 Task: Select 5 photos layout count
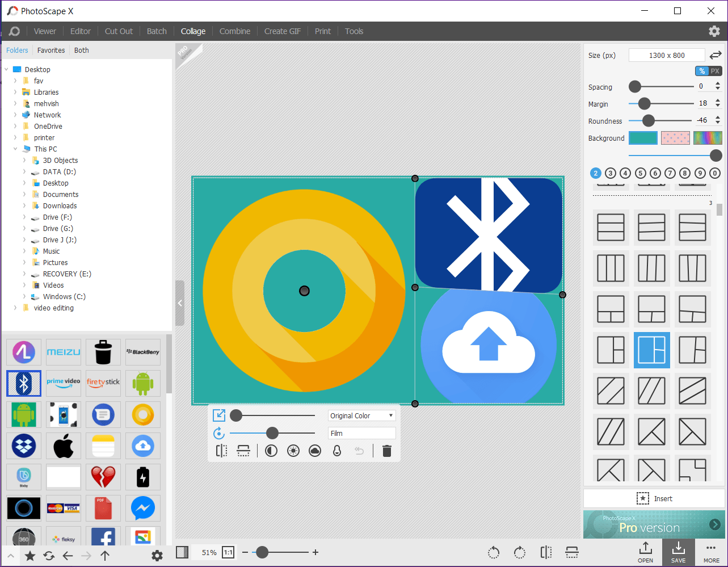point(641,173)
